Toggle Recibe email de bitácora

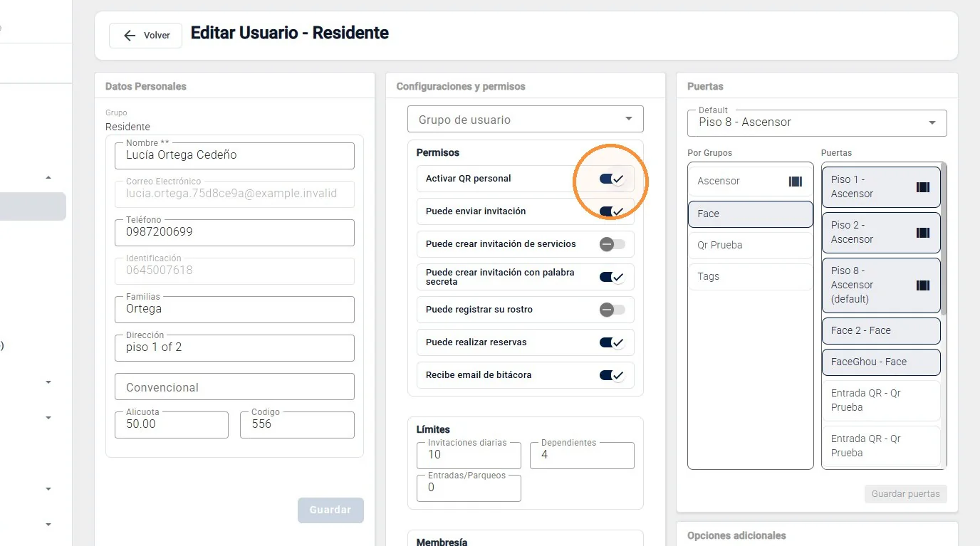(x=612, y=375)
